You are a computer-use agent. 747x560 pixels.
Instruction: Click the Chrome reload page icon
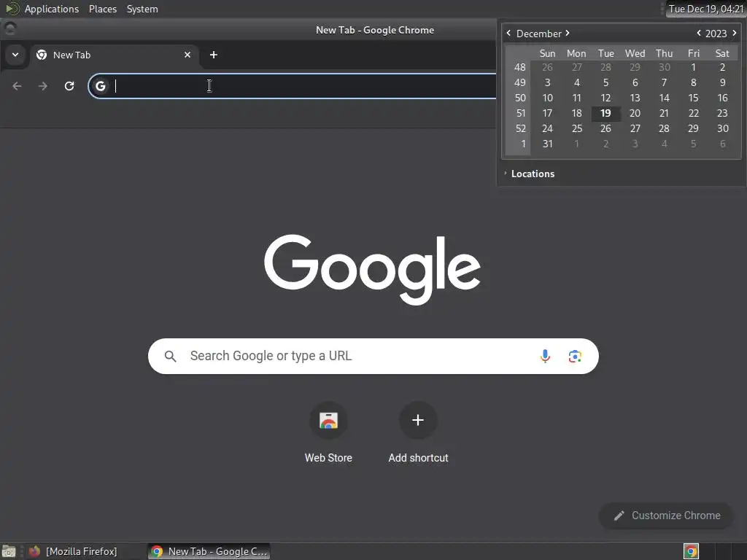(x=69, y=86)
